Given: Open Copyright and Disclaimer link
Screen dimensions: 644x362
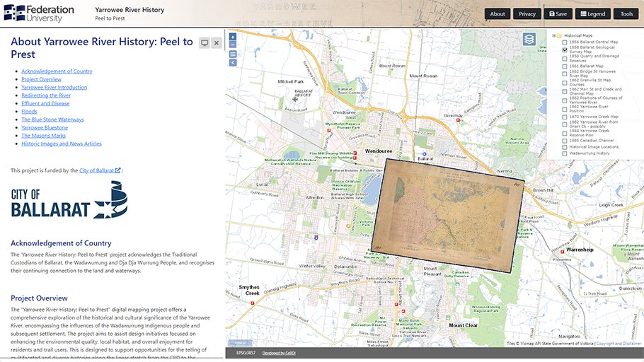Looking at the screenshot, I should tap(619, 344).
